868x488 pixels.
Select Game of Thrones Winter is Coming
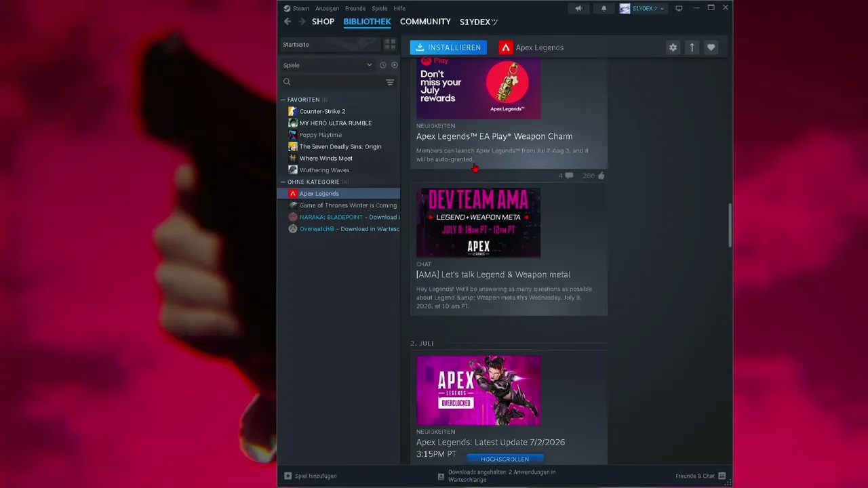point(340,205)
